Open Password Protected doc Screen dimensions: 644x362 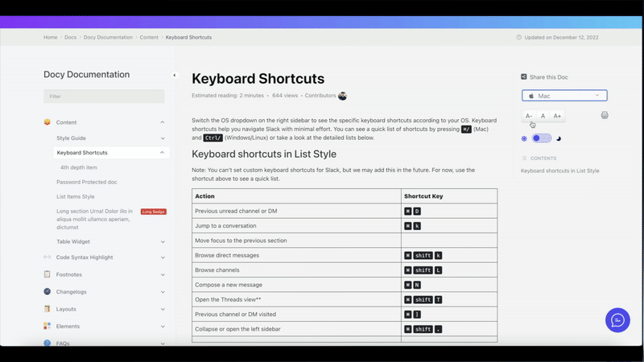pyautogui.click(x=87, y=182)
